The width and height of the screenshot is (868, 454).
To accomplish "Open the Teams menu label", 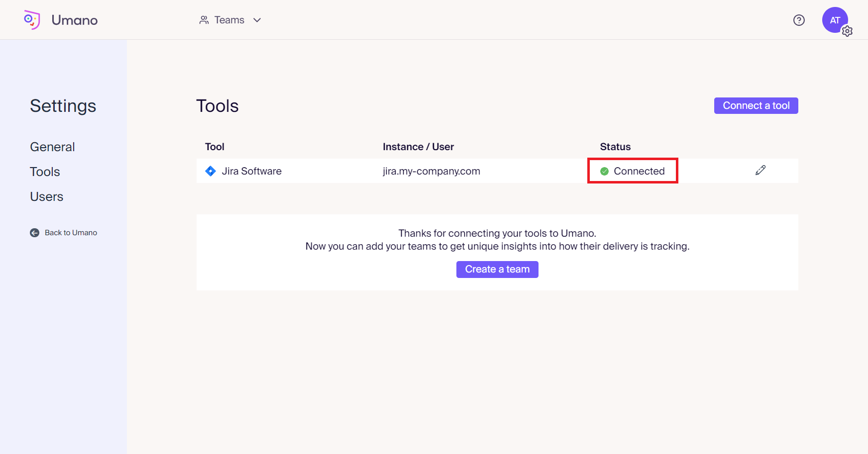I will point(229,20).
